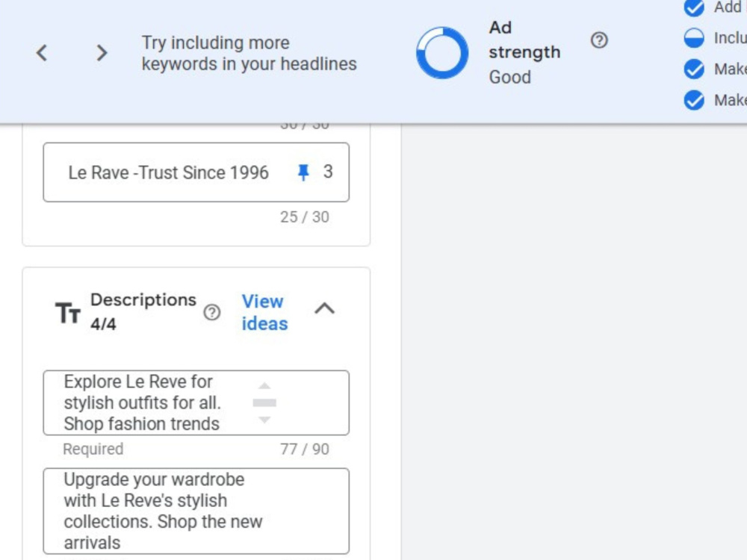This screenshot has height=560, width=747.
Task: Click the 'Add' checklist checkmark
Action: click(694, 7)
